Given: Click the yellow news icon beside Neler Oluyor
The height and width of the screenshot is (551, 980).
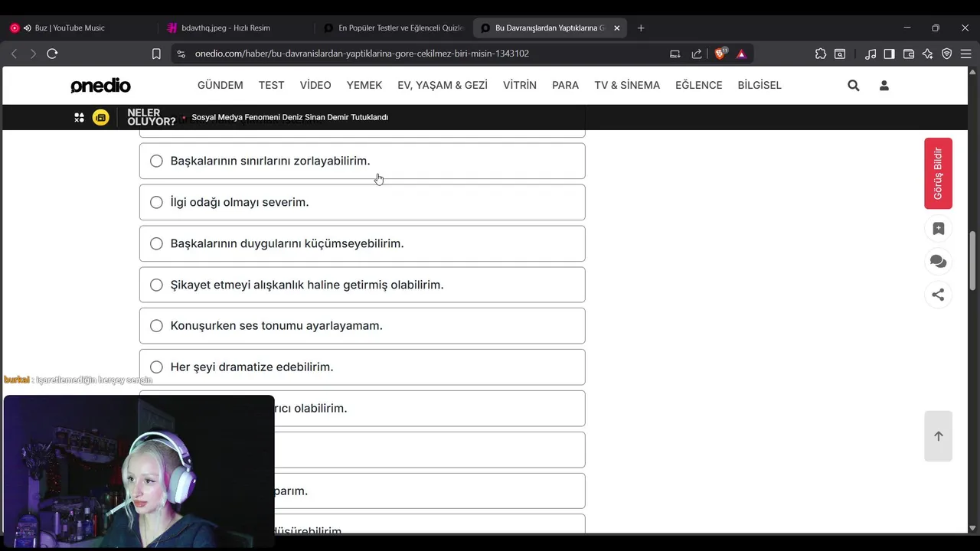Looking at the screenshot, I should tap(101, 117).
